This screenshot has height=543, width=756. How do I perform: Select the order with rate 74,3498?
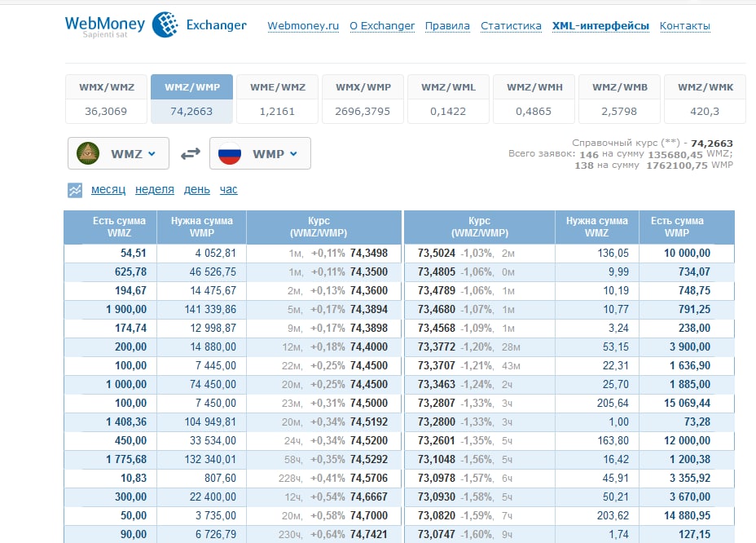click(232, 254)
